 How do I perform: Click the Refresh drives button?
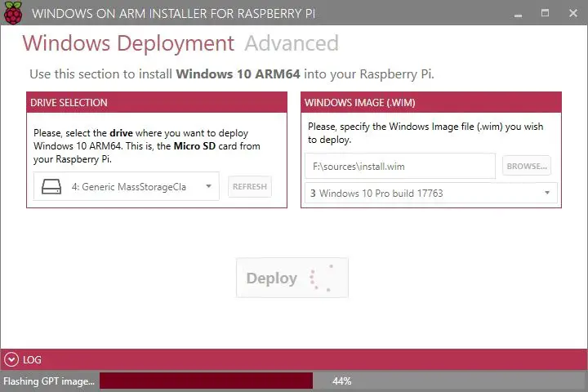click(250, 186)
